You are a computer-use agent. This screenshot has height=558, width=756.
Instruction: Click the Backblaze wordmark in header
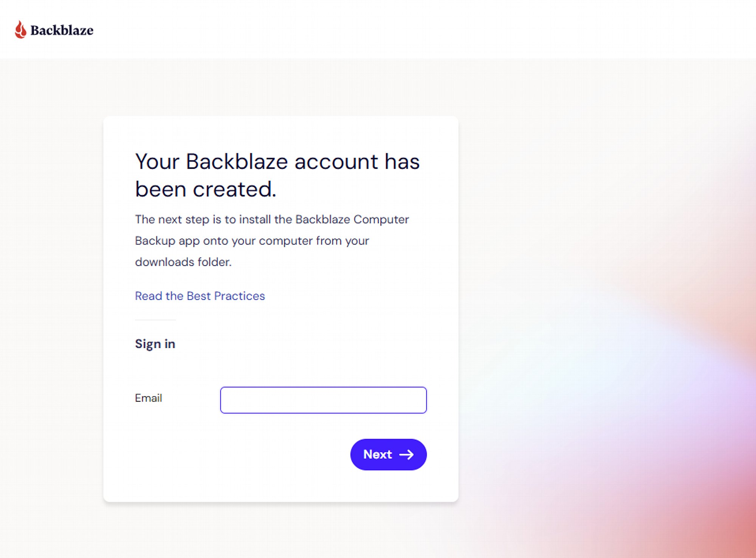pyautogui.click(x=62, y=30)
